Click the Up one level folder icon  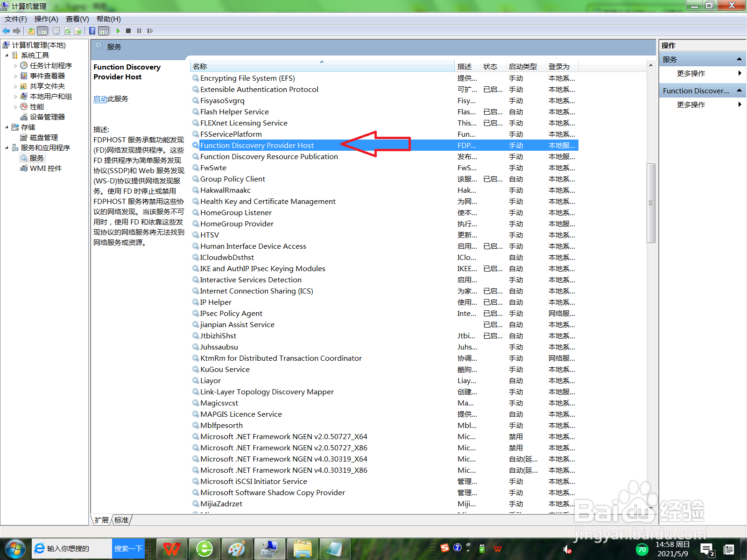(31, 31)
